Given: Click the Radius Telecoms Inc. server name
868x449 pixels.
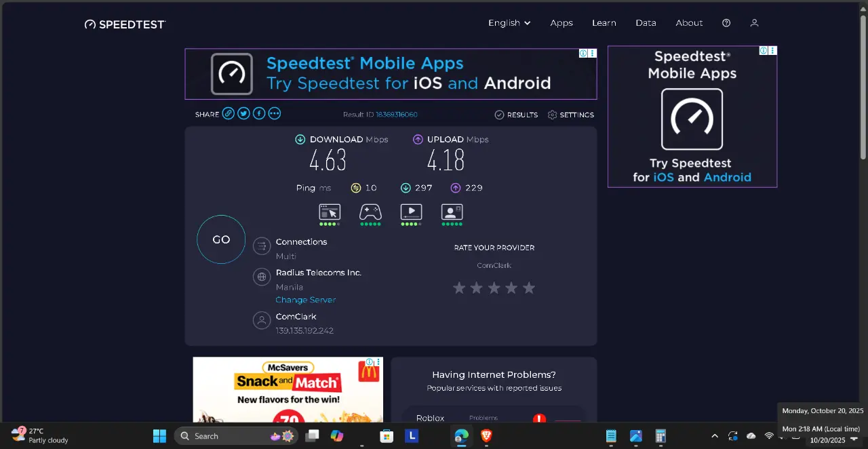Looking at the screenshot, I should coord(319,273).
